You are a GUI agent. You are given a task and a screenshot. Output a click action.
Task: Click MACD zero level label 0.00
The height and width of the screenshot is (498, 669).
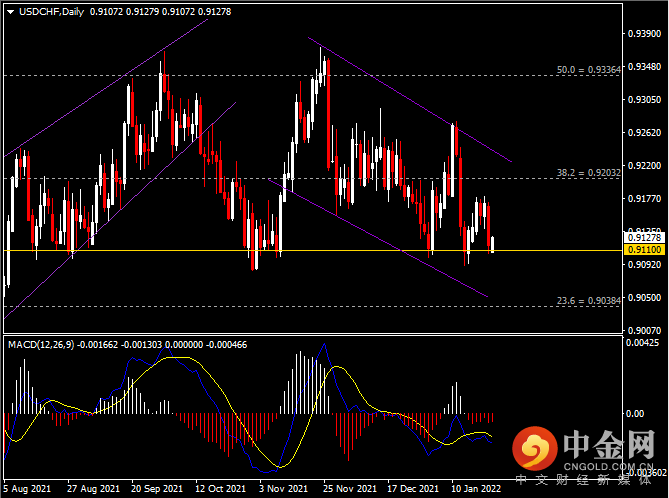coord(635,414)
